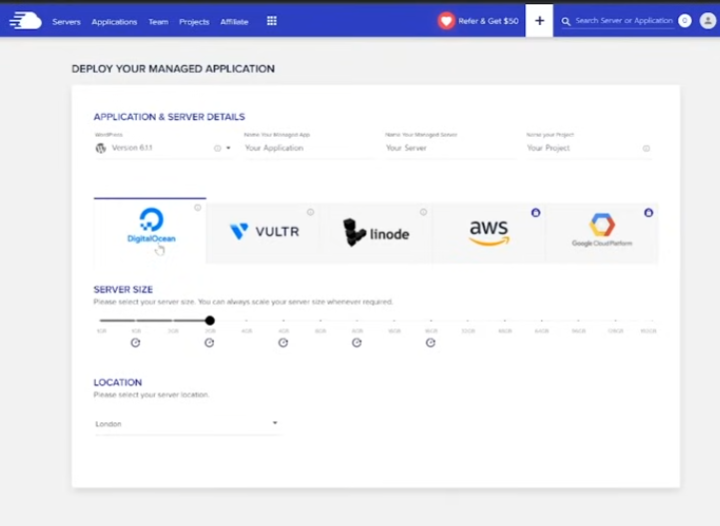720x526 pixels.
Task: Click the info icon in the Your Project field
Action: (x=646, y=148)
